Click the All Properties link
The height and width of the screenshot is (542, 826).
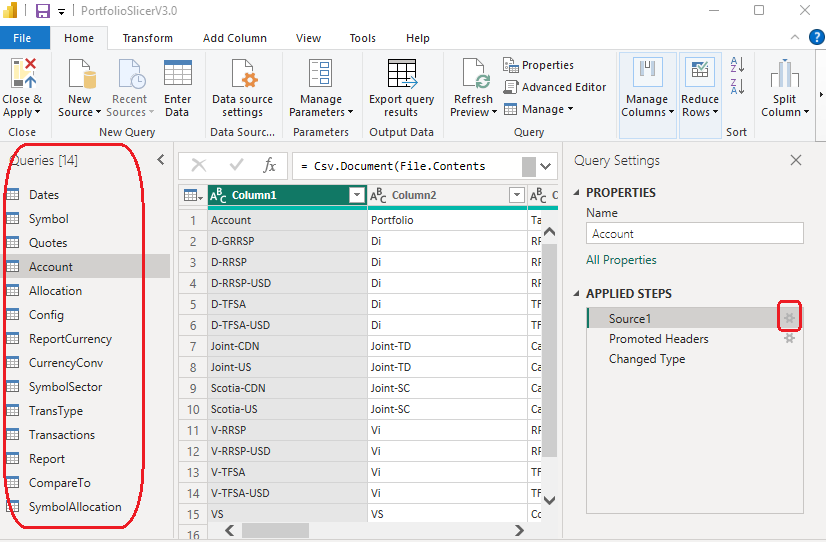coord(621,260)
